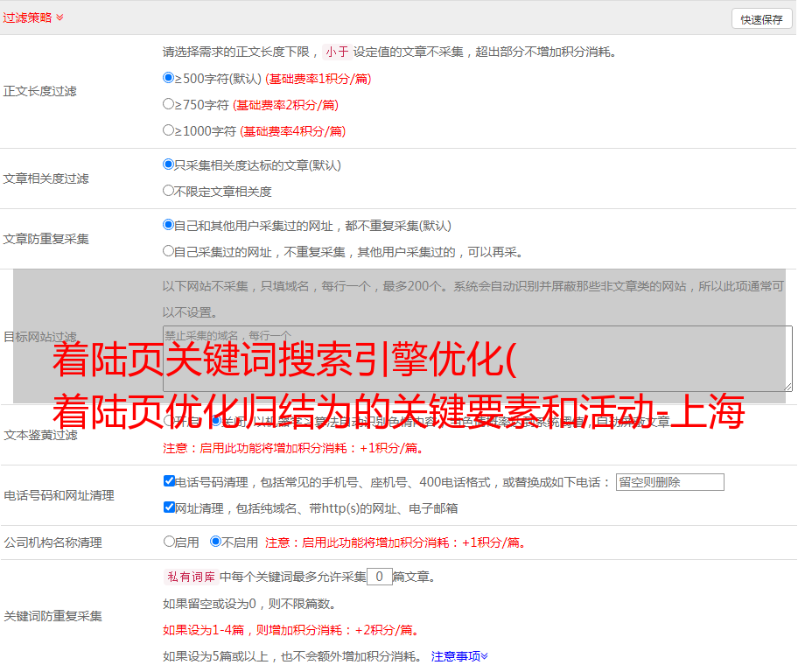Image resolution: width=798 pixels, height=672 pixels.
Task: Click the 快速保存 button
Action: tap(761, 19)
